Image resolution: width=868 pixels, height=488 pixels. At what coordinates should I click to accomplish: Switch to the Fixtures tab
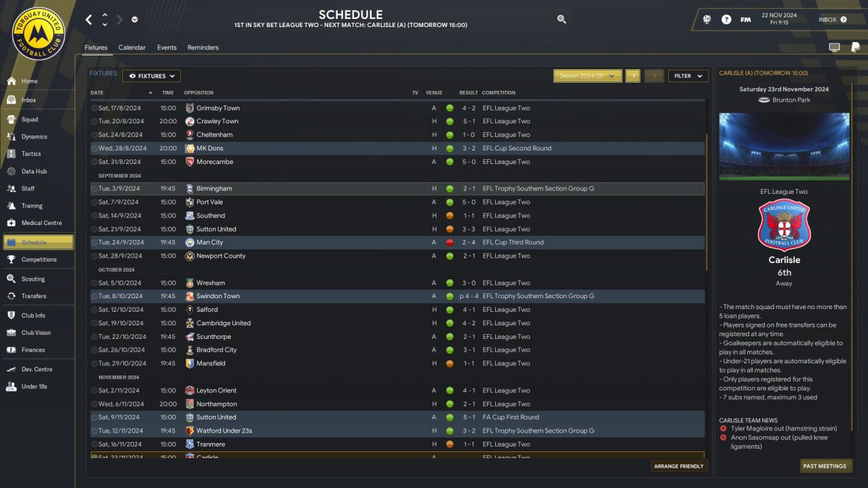point(96,47)
